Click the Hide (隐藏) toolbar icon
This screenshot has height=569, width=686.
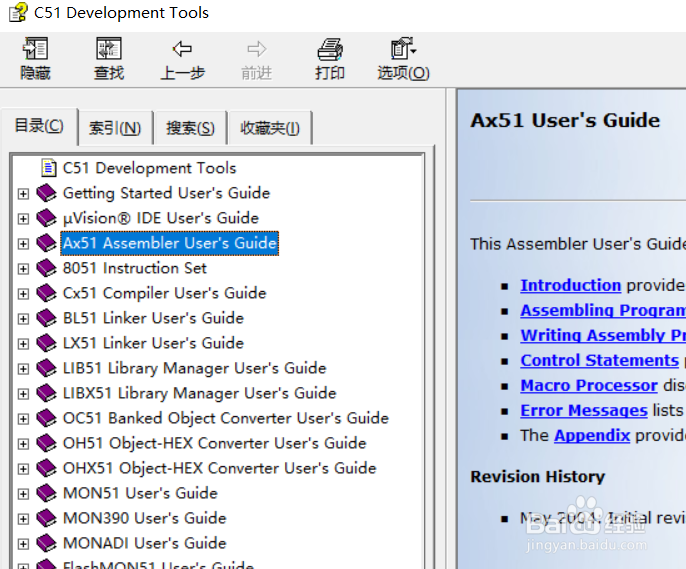pos(35,49)
